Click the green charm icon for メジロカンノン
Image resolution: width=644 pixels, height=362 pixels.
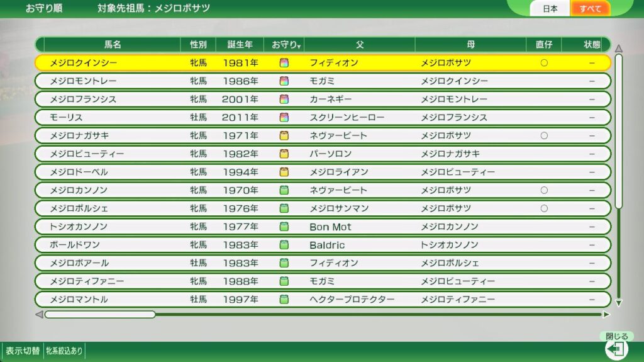pos(284,190)
